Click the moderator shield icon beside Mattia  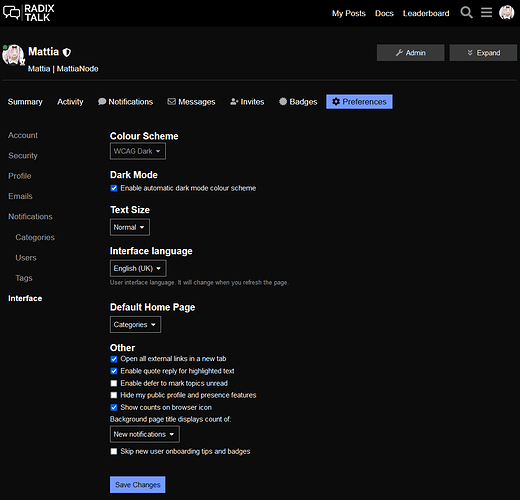(x=67, y=52)
